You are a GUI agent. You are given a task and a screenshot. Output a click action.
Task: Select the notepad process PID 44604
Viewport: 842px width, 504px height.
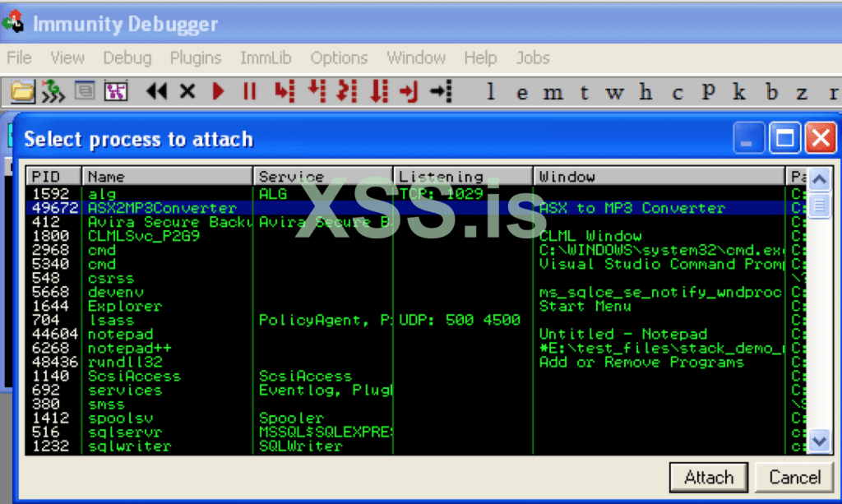416,333
